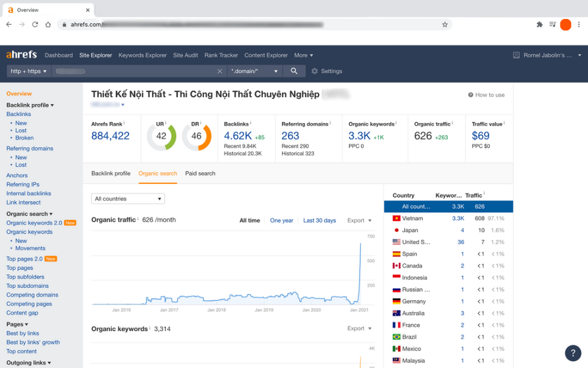Open the help question mark bubble

pyautogui.click(x=572, y=352)
